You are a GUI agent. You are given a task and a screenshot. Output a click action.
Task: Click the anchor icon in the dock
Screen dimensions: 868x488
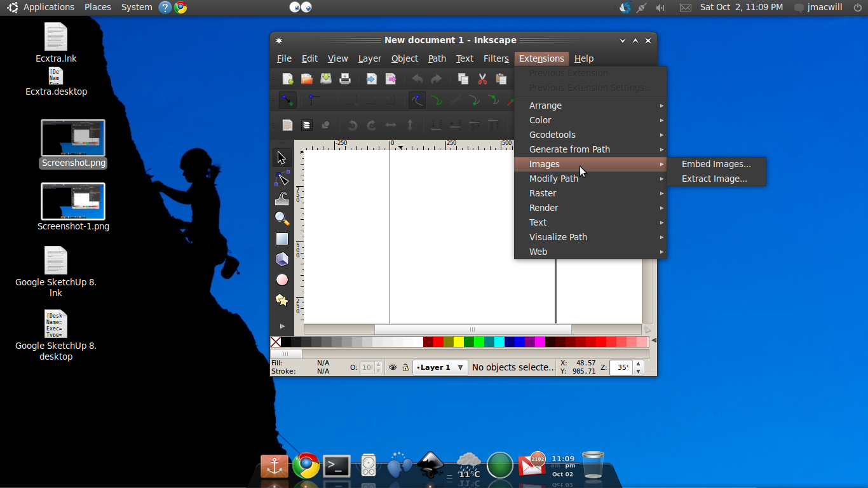click(x=275, y=466)
